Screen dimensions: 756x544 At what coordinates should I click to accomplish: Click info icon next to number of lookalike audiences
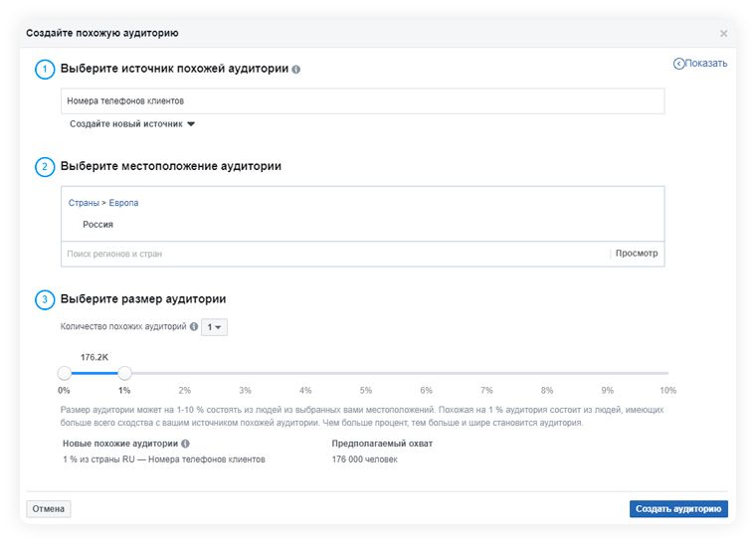(194, 327)
